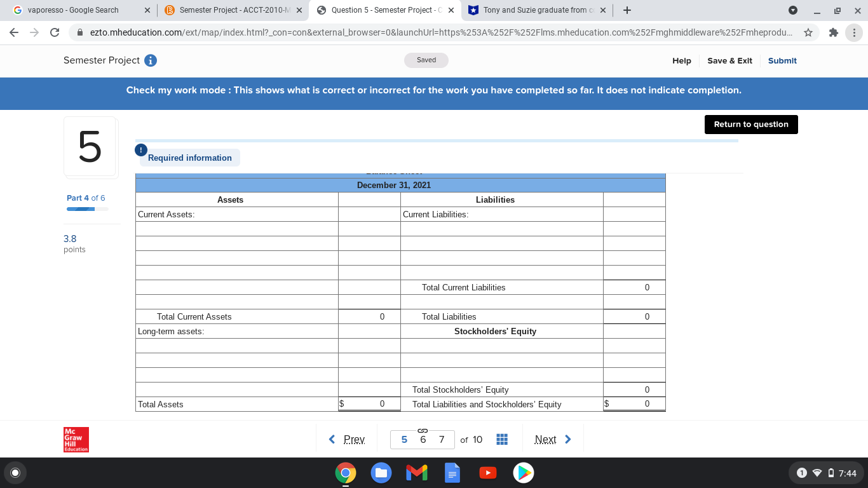Click the Saved status pill

[426, 60]
